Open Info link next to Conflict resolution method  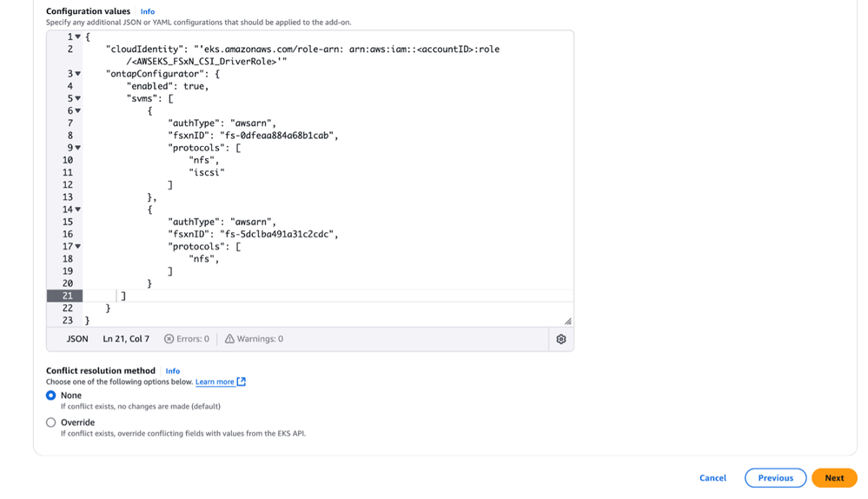[173, 370]
